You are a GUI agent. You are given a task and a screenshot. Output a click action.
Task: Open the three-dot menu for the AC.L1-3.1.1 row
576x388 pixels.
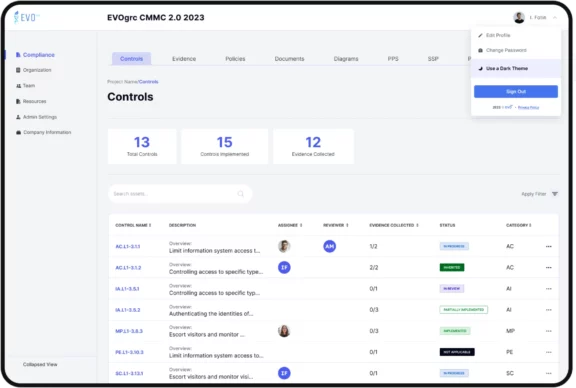(548, 247)
